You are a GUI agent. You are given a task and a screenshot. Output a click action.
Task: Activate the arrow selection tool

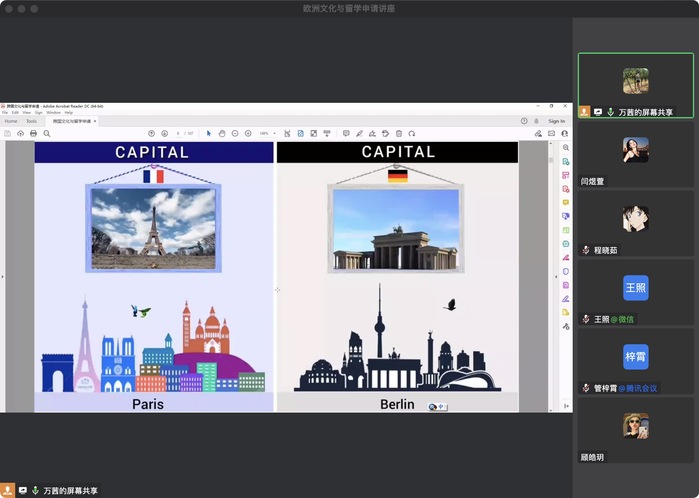coord(209,133)
